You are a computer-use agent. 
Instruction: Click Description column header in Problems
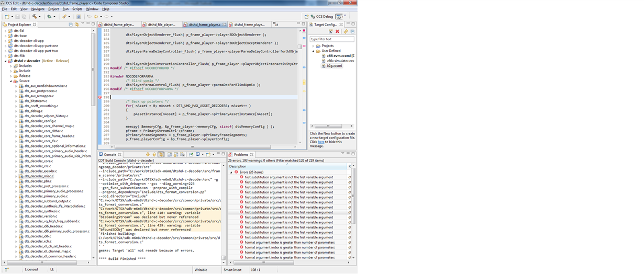point(287,166)
